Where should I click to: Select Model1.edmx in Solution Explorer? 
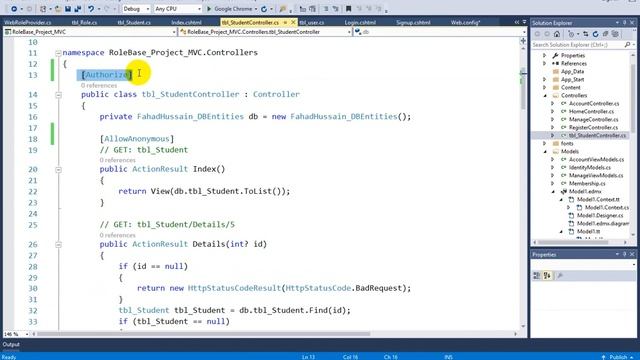pyautogui.click(x=585, y=191)
